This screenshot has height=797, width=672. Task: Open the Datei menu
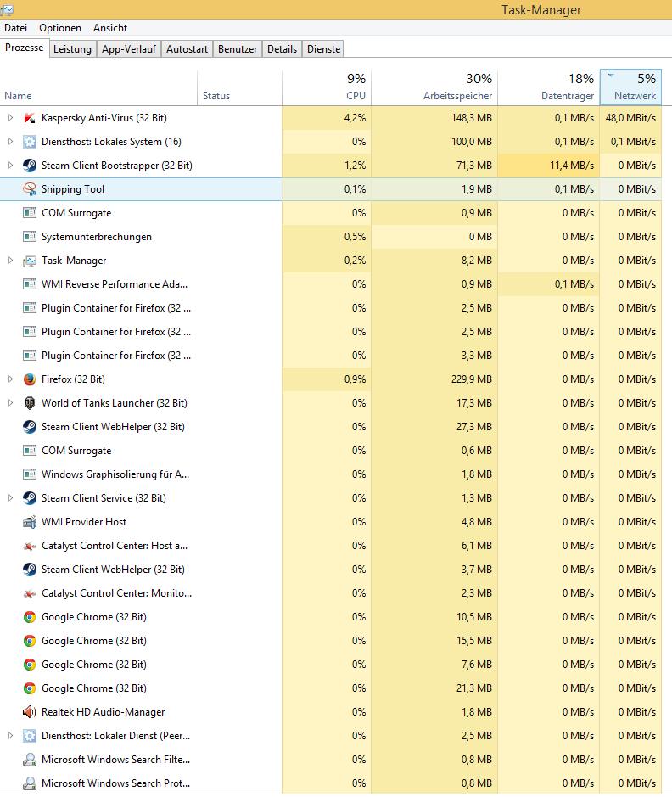point(16,28)
